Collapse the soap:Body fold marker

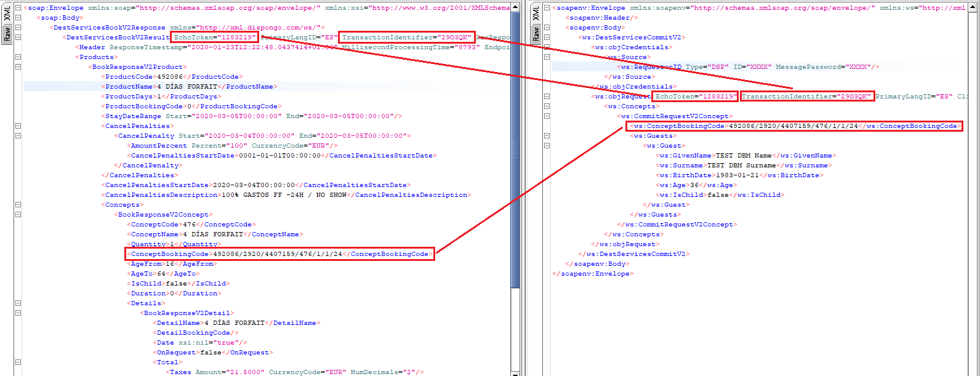(18, 18)
